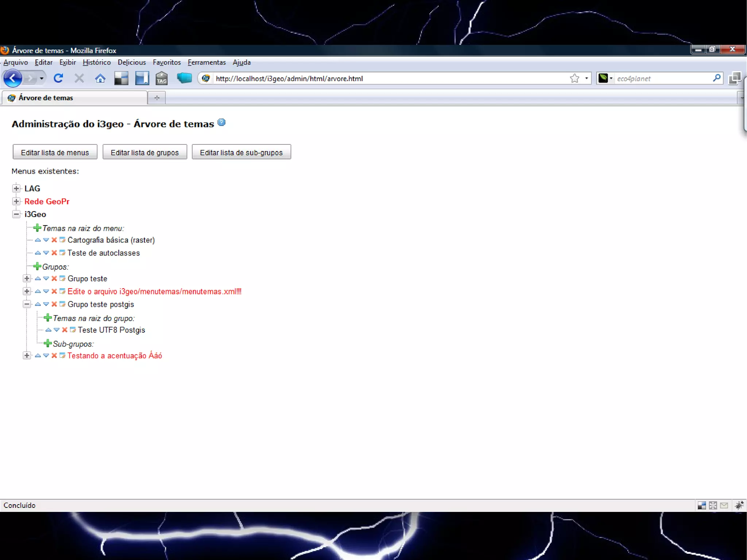This screenshot has height=560, width=747.
Task: Open the Histórico menu
Action: tap(97, 62)
